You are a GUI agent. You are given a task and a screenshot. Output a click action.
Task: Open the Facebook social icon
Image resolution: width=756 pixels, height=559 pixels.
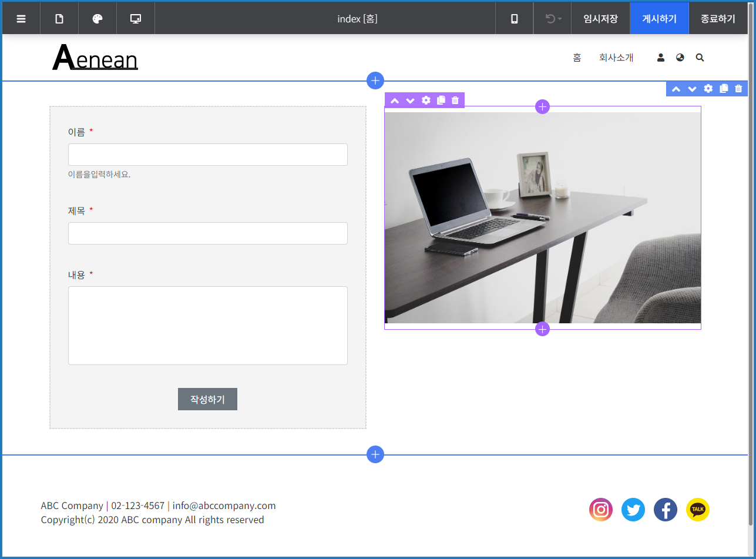666,510
